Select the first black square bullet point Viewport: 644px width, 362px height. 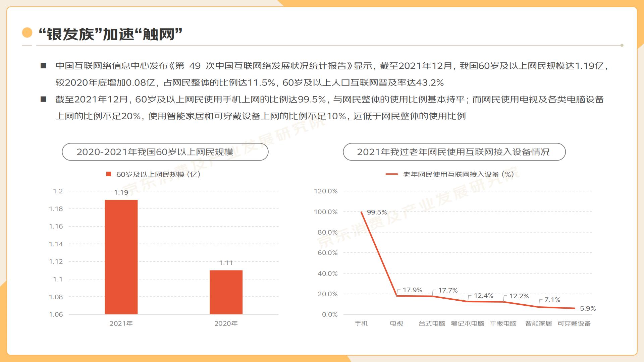click(43, 66)
